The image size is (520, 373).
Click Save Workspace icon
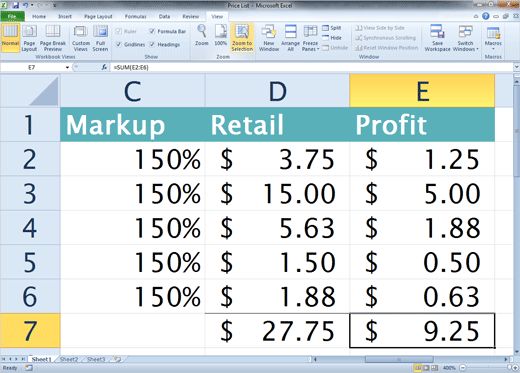437,38
